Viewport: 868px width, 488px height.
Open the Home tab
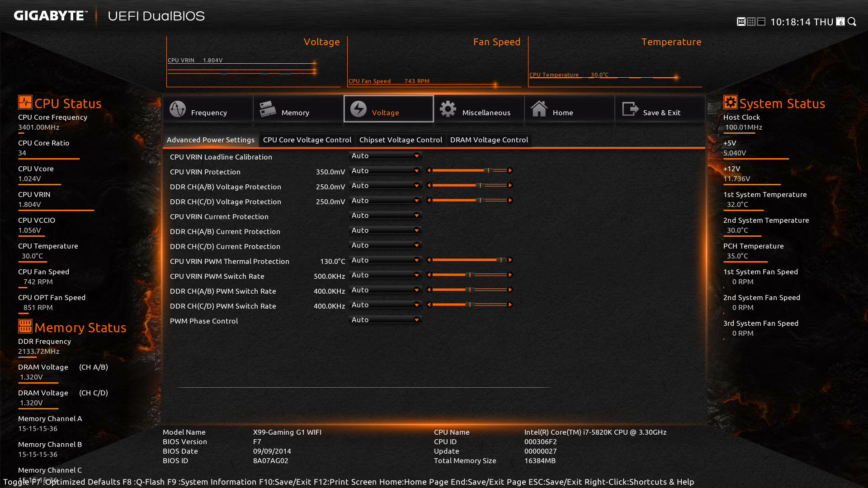pyautogui.click(x=570, y=109)
